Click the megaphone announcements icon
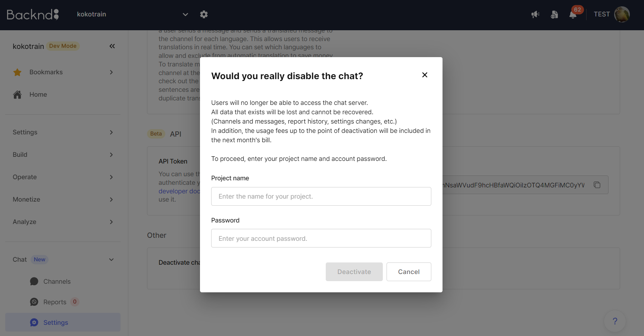 click(x=535, y=14)
